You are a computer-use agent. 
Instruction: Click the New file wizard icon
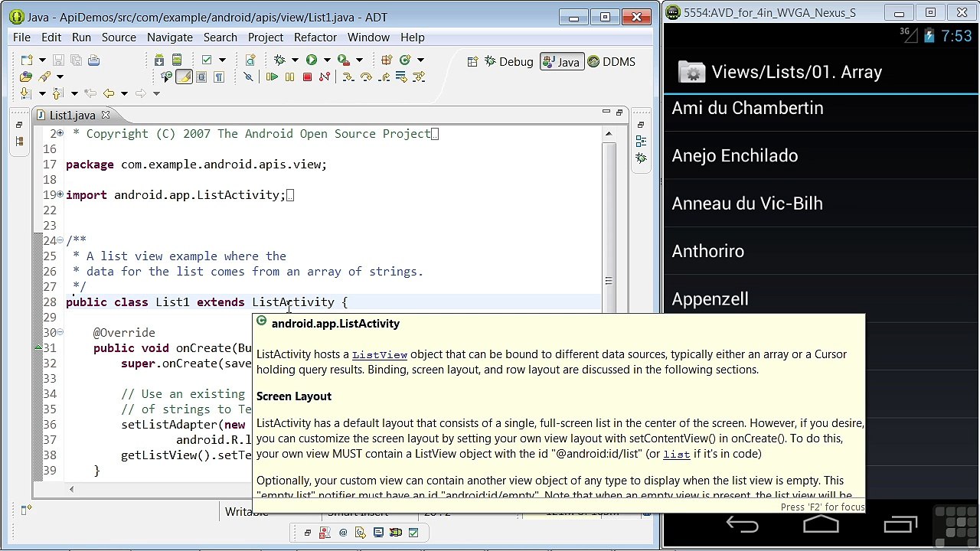click(x=27, y=60)
